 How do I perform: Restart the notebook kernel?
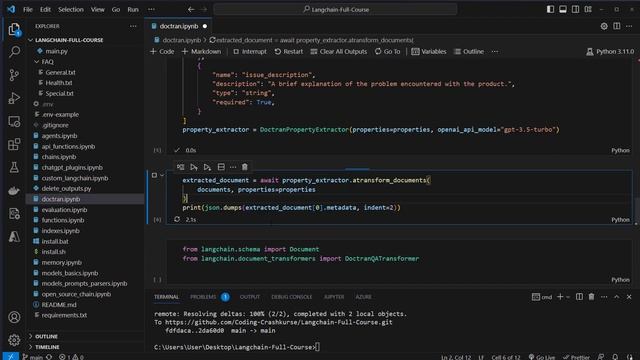pos(289,51)
